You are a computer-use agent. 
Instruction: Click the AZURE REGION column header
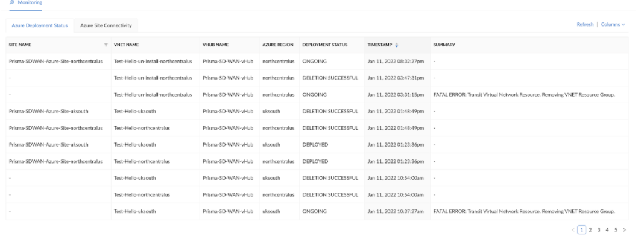(277, 45)
